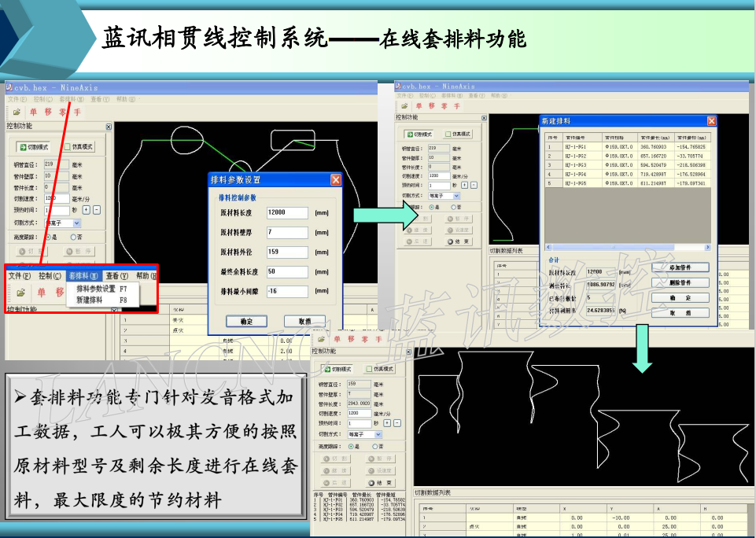
Task: Click 添加管件 in the 新建排料 dialog
Action: (x=680, y=268)
